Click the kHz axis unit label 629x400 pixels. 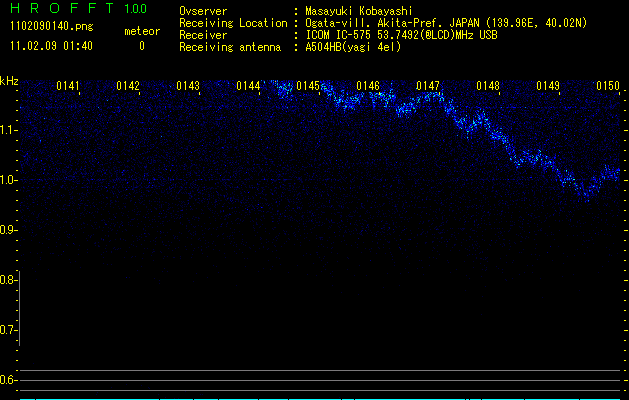tap(9, 81)
